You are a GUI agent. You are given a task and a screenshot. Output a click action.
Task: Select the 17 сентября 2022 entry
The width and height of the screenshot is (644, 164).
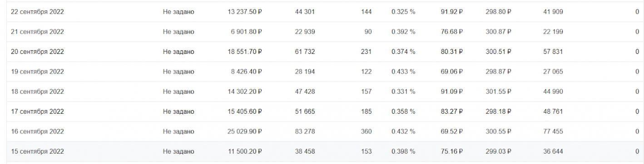[325, 111]
